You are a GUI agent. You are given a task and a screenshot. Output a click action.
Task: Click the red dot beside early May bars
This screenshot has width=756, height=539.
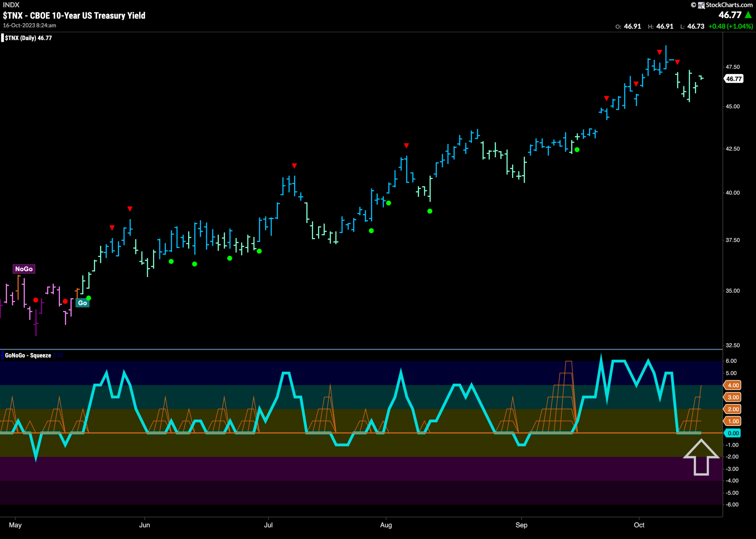(36, 300)
